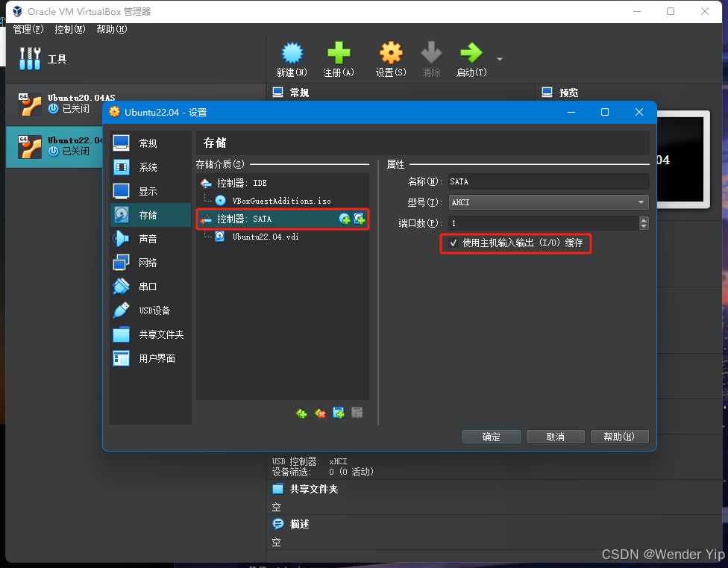This screenshot has height=568, width=728.
Task: Click the greyed remove attachment icon
Action: pyautogui.click(x=357, y=413)
